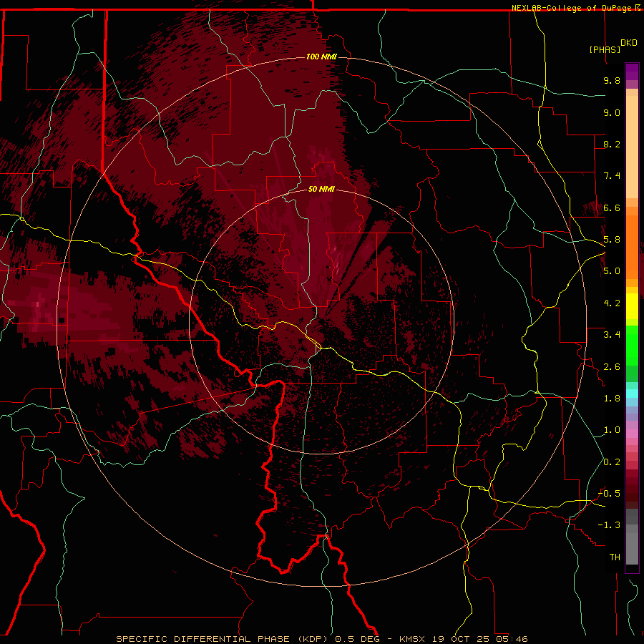
Task: Click the 9.8 value on the color scale
Action: click(x=612, y=80)
